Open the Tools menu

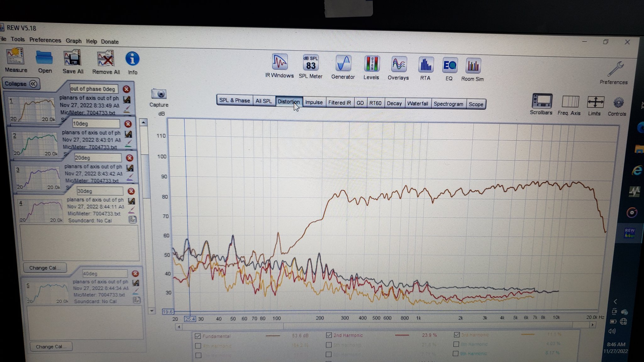click(18, 39)
